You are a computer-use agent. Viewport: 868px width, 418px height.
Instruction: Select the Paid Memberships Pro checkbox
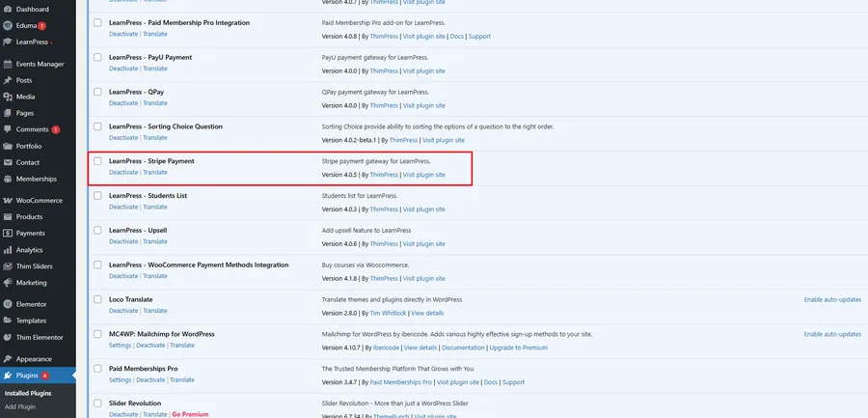click(x=97, y=369)
